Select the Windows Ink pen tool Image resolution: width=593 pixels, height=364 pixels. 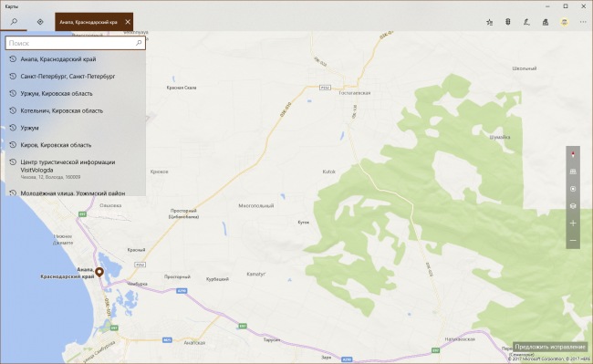[526, 22]
